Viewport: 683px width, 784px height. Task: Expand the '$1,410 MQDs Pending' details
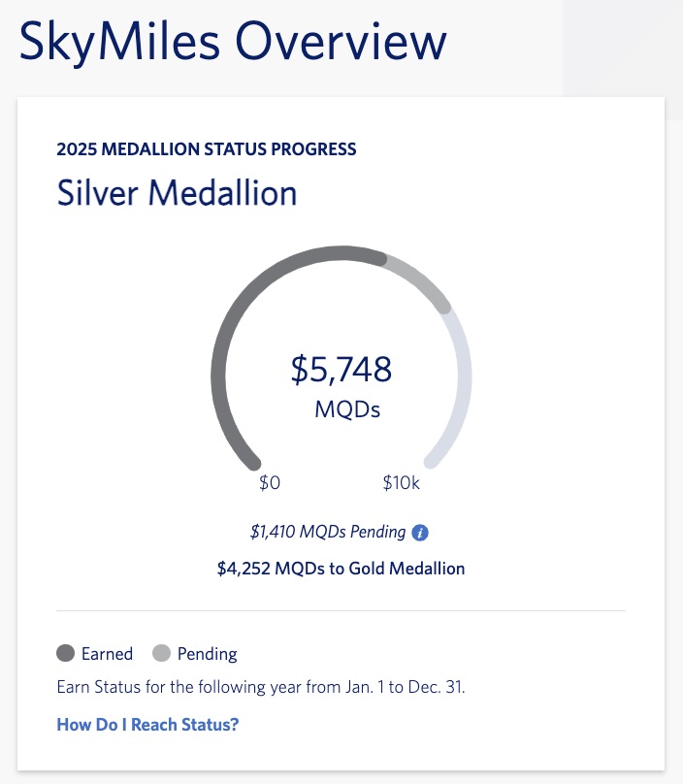point(330,532)
